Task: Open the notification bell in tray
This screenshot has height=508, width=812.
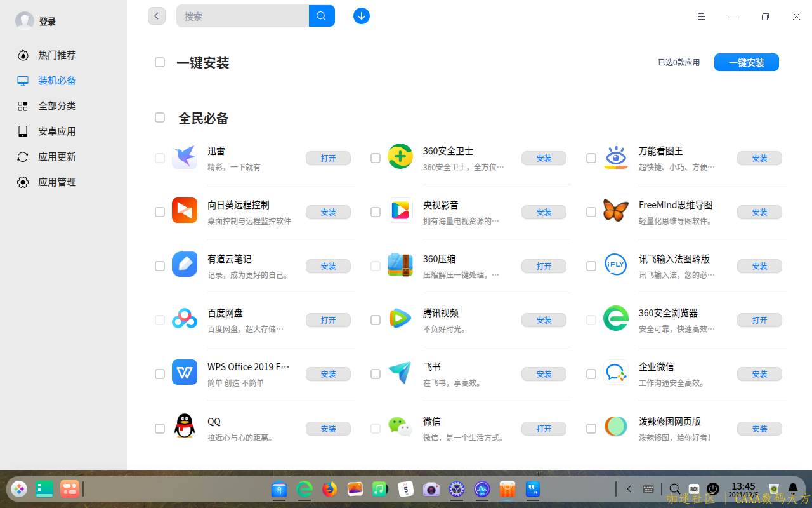Action: pos(793,489)
